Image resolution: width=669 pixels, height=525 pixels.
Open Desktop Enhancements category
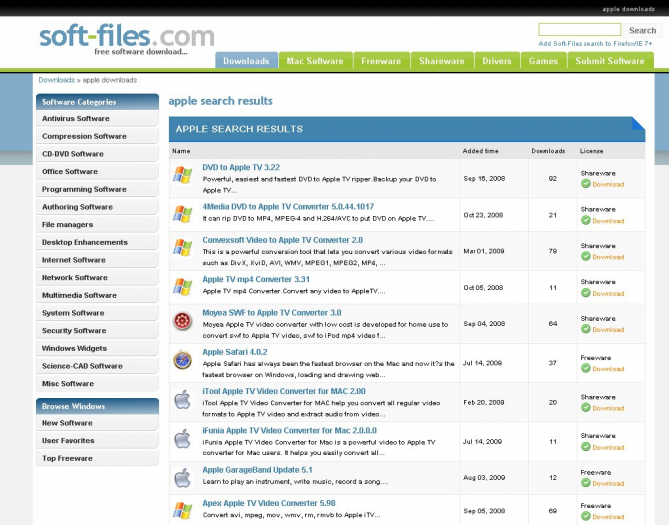[x=97, y=242]
